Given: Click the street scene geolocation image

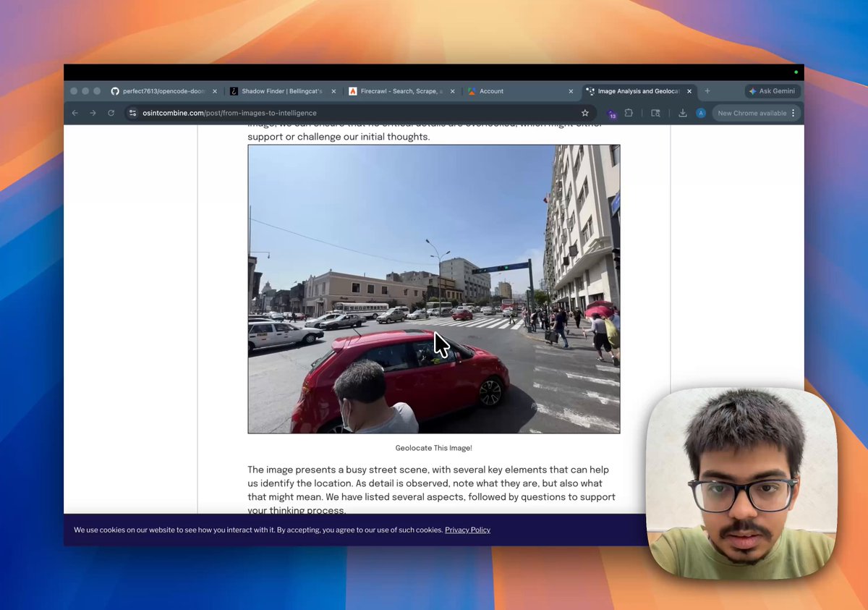Looking at the screenshot, I should pyautogui.click(x=434, y=289).
